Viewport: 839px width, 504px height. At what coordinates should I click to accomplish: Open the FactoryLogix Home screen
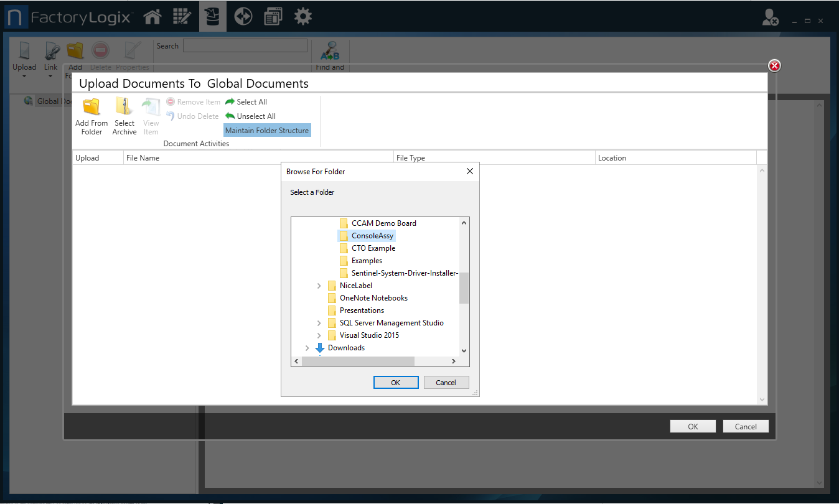coord(152,16)
